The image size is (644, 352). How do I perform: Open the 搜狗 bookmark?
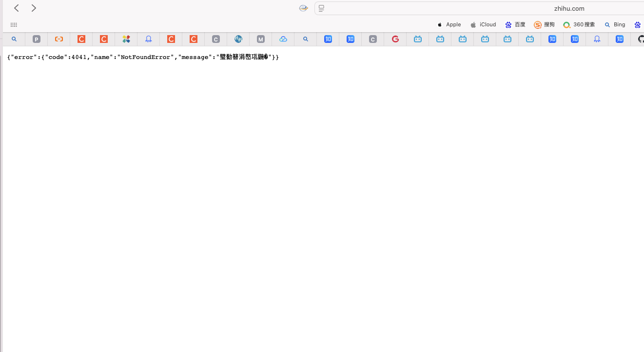pos(545,24)
